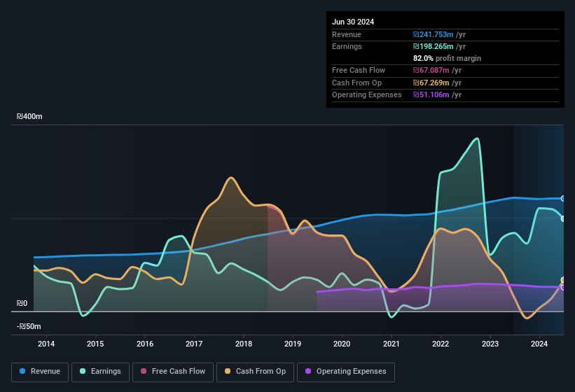
Task: Select the 2022 x-axis label
Action: 441,344
